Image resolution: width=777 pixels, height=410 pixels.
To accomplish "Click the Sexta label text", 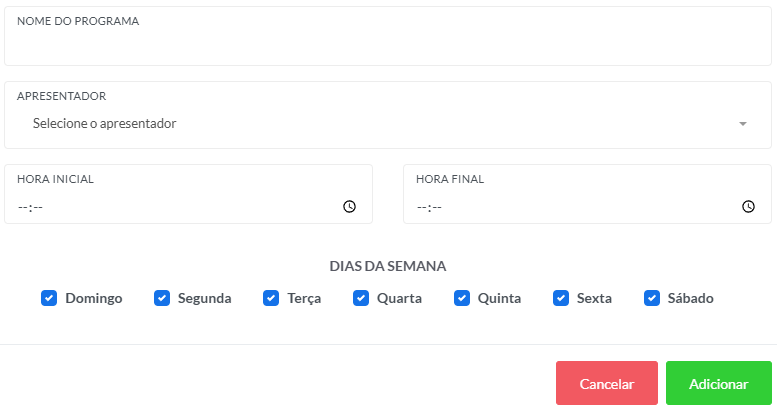I will pyautogui.click(x=594, y=298).
